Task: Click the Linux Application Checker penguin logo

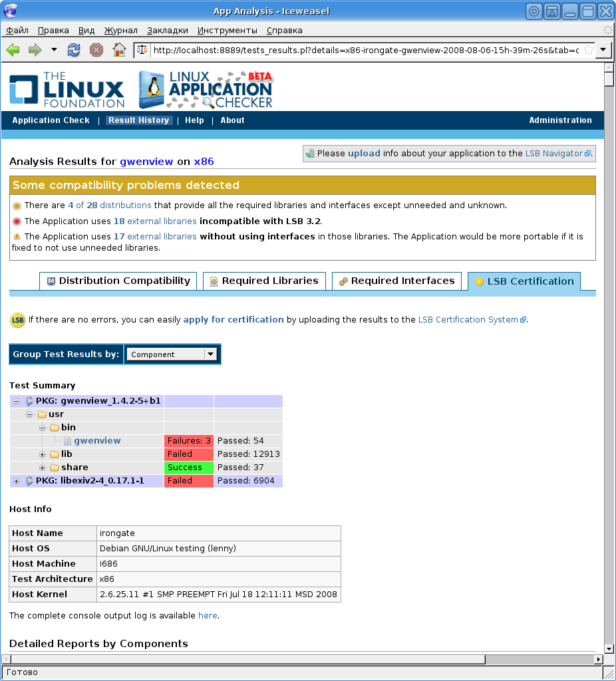Action: 206,90
